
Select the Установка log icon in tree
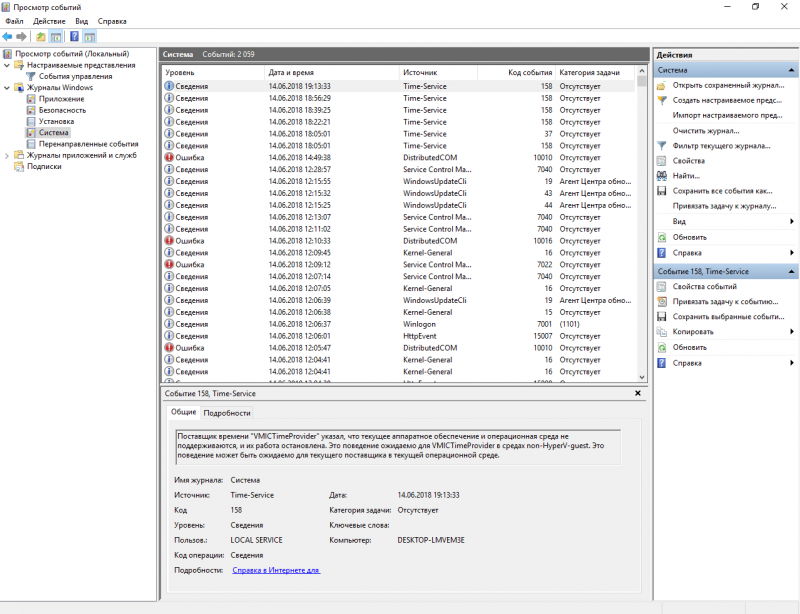[x=31, y=121]
